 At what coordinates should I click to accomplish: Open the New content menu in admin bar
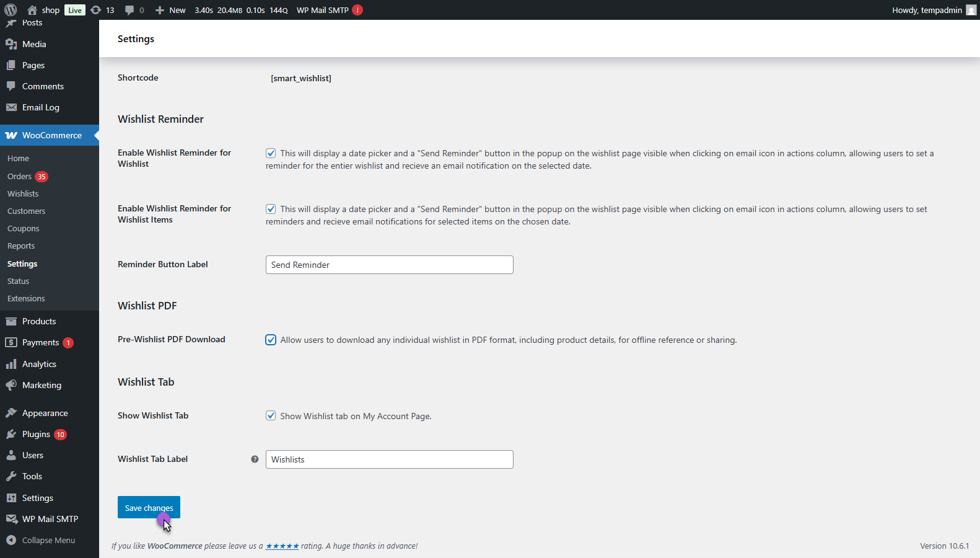170,10
